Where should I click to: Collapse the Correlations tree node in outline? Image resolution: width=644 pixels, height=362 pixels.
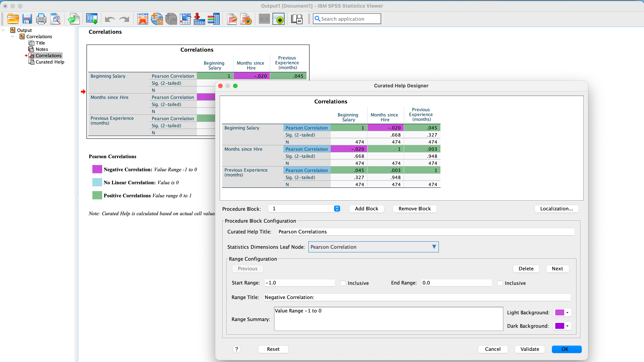[12, 36]
